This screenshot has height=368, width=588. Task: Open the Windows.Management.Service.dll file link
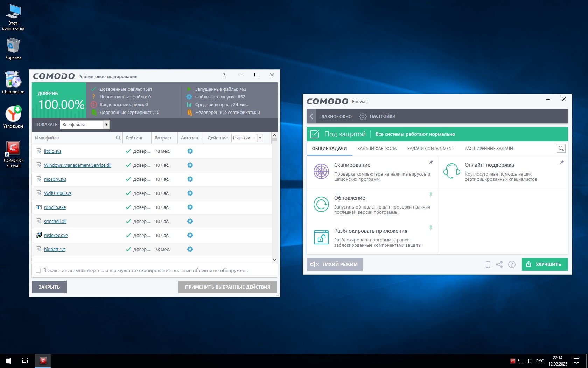(78, 165)
